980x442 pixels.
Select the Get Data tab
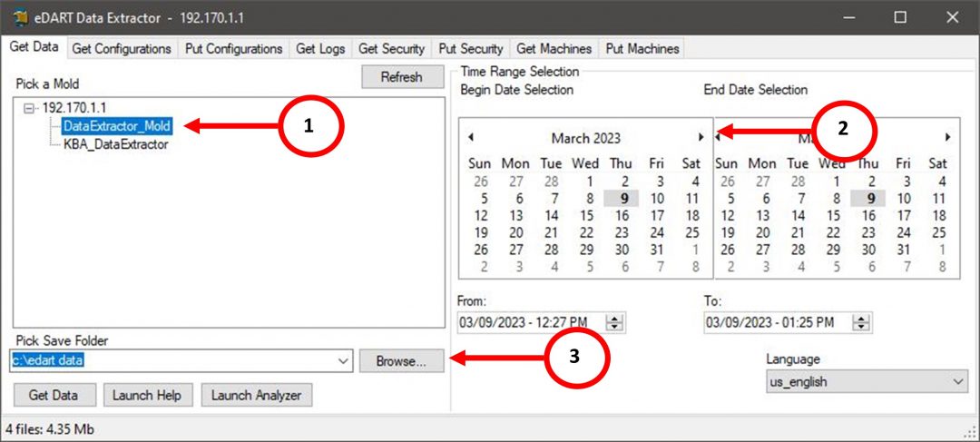click(x=34, y=47)
